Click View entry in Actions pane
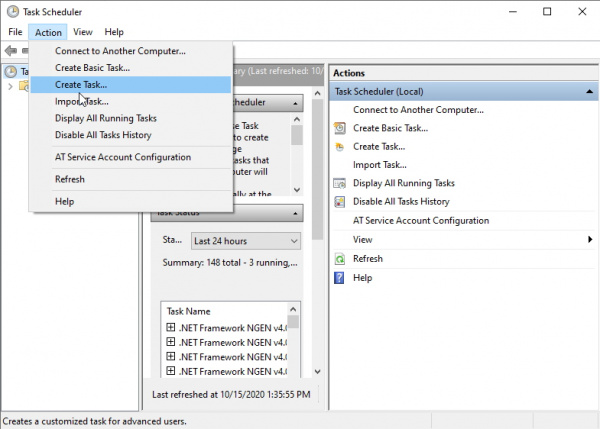This screenshot has width=600, height=429. point(362,240)
